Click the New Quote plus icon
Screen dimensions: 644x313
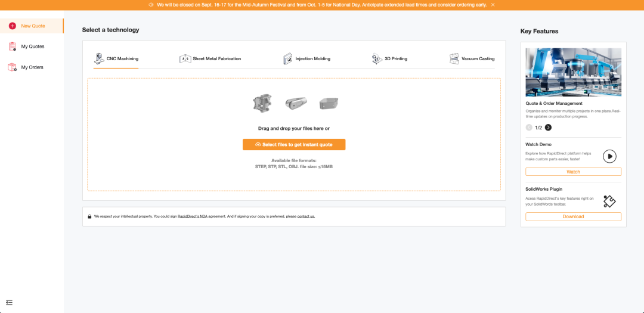click(13, 26)
